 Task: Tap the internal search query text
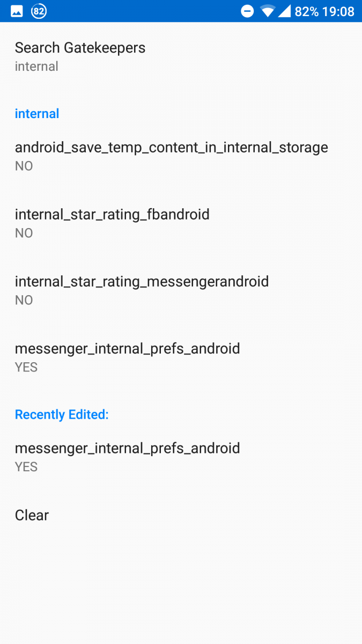[x=36, y=66]
